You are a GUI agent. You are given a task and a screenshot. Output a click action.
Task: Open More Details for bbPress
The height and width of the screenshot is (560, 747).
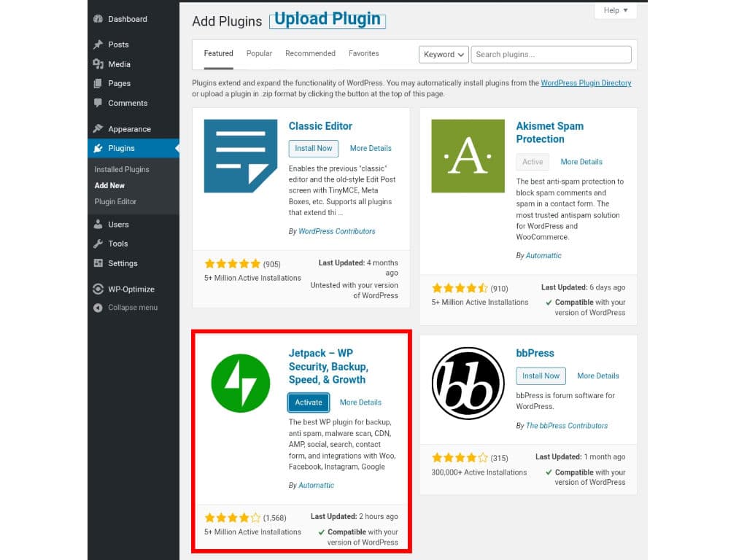pyautogui.click(x=598, y=376)
